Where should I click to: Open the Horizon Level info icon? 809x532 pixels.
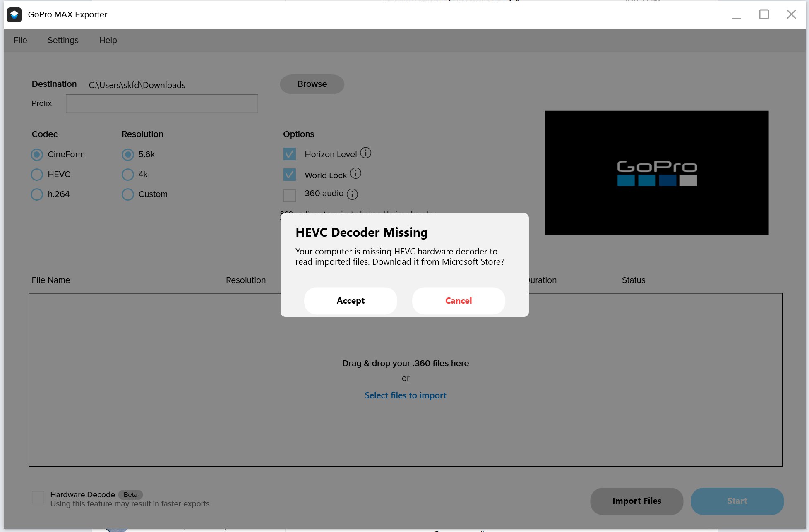click(365, 153)
